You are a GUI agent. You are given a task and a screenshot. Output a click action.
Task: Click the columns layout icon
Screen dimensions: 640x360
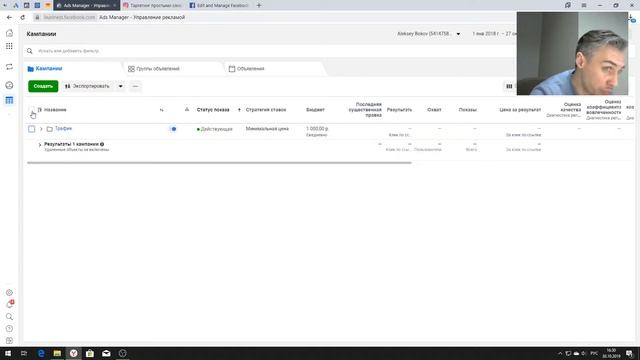click(509, 86)
